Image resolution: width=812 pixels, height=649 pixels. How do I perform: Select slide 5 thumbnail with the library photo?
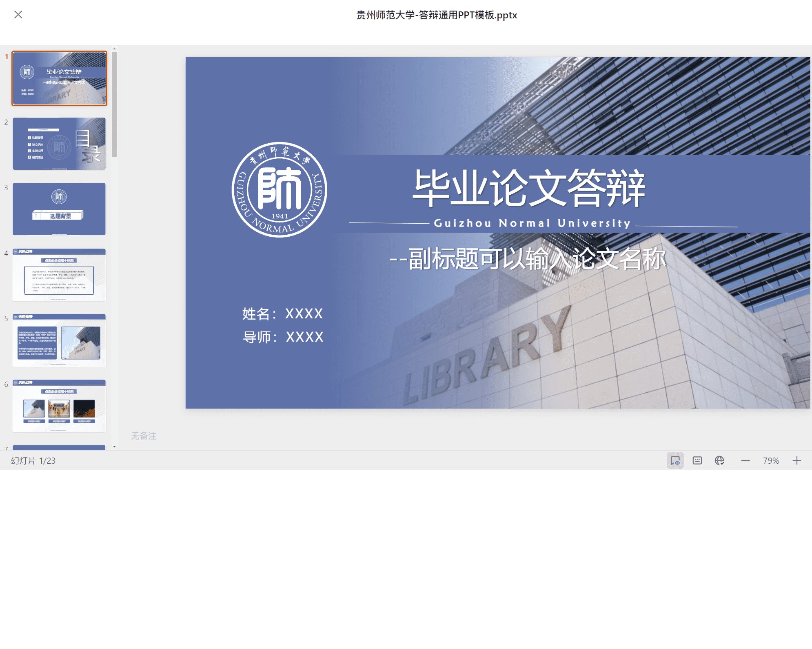coord(59,340)
